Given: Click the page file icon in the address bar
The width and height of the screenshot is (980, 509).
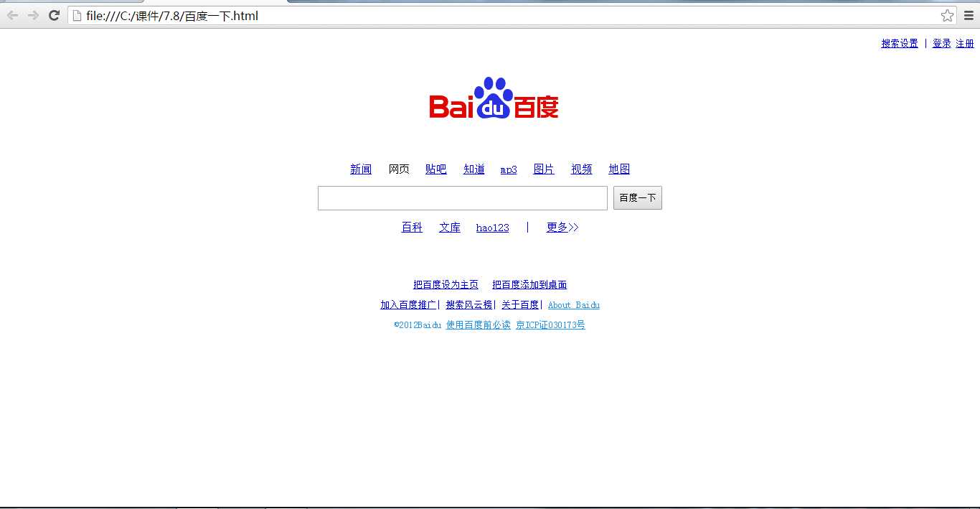Looking at the screenshot, I should pyautogui.click(x=77, y=15).
